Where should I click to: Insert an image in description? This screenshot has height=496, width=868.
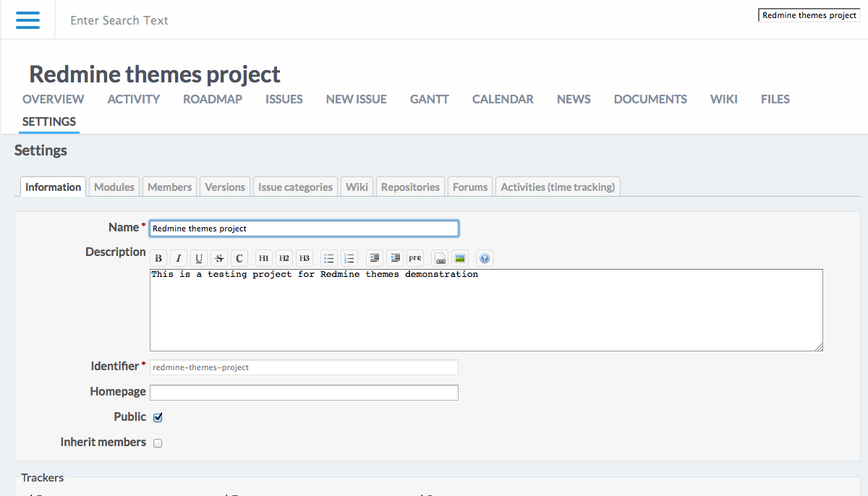pyautogui.click(x=460, y=258)
